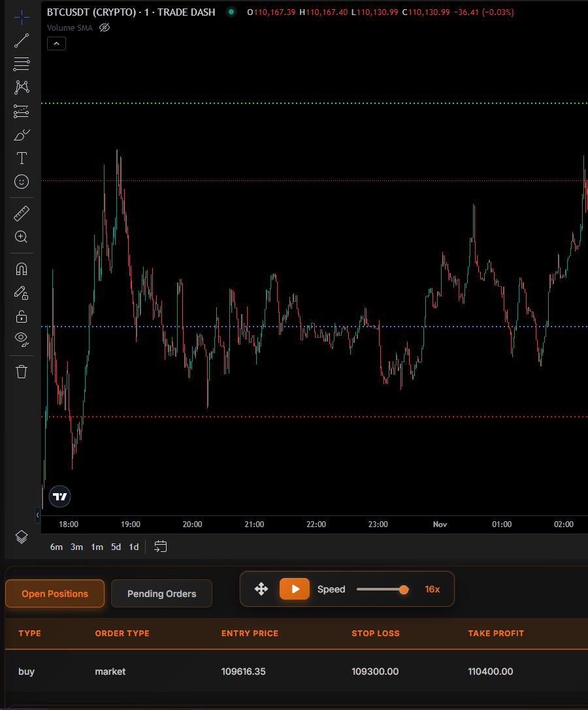The image size is (588, 710).
Task: Select the blue dotted entry price line
Action: pyautogui.click(x=314, y=327)
